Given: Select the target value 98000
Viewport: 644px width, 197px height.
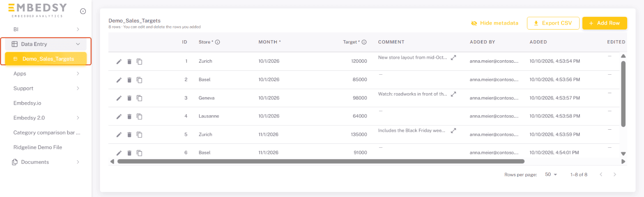Looking at the screenshot, I should coord(361,98).
